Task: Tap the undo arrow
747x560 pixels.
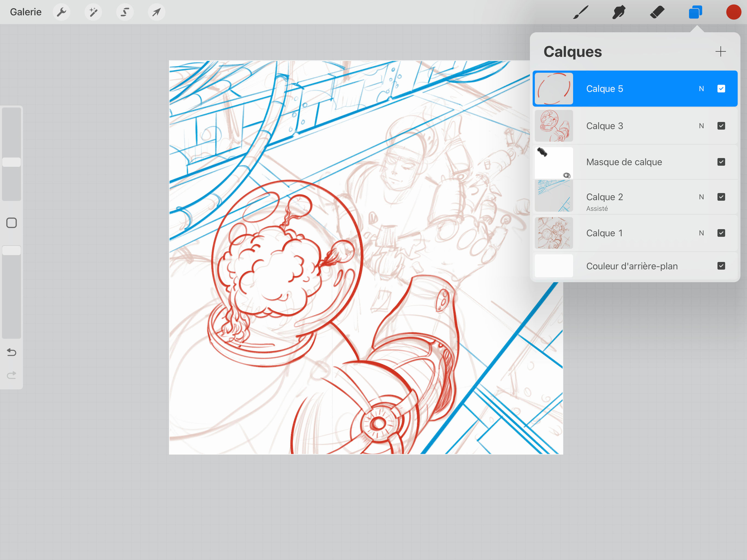Action: point(11,352)
